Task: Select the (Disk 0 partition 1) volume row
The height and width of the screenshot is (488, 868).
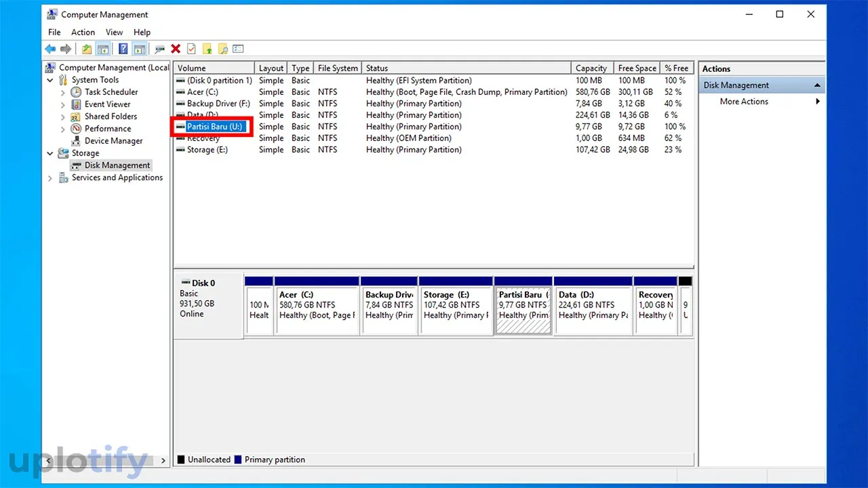Action: pos(433,81)
